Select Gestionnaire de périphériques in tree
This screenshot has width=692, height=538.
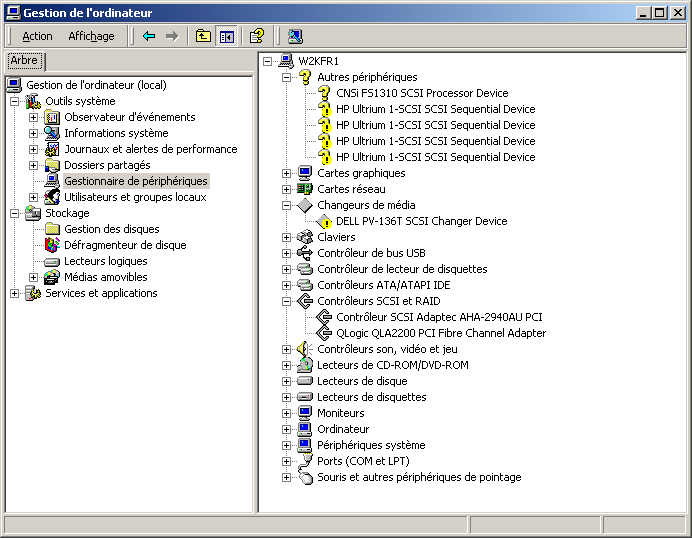click(136, 181)
